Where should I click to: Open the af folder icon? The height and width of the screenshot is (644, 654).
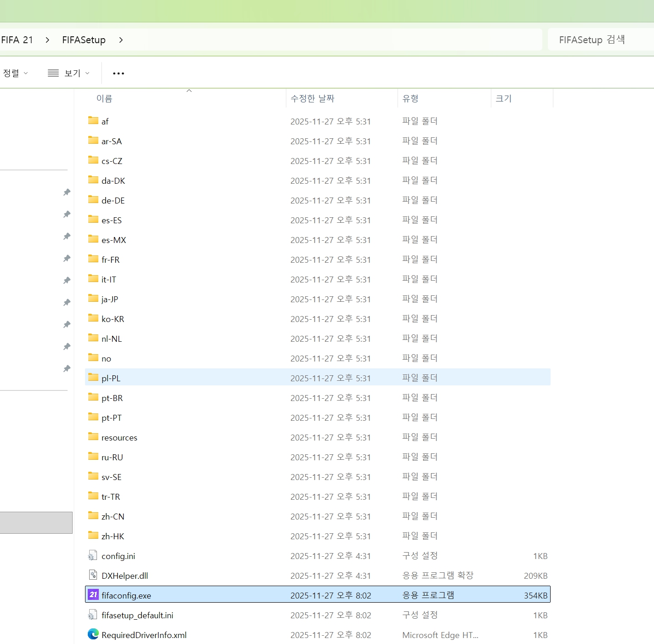tap(93, 121)
